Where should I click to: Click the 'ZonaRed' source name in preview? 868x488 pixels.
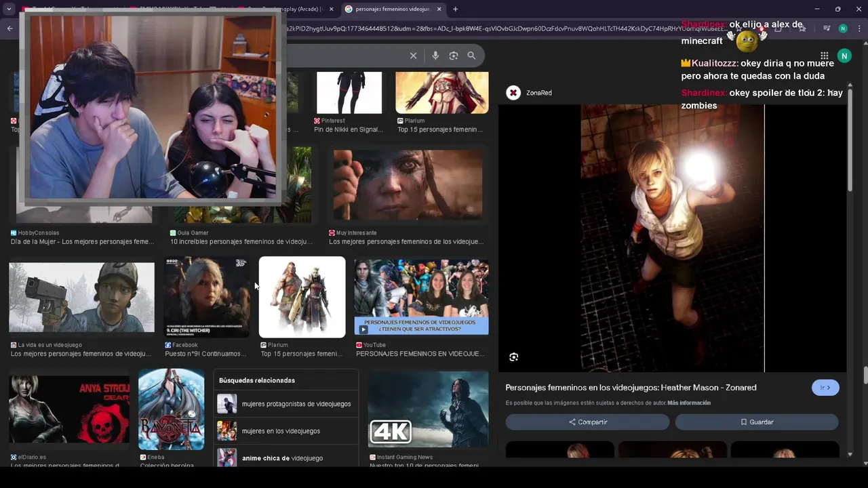tap(539, 93)
